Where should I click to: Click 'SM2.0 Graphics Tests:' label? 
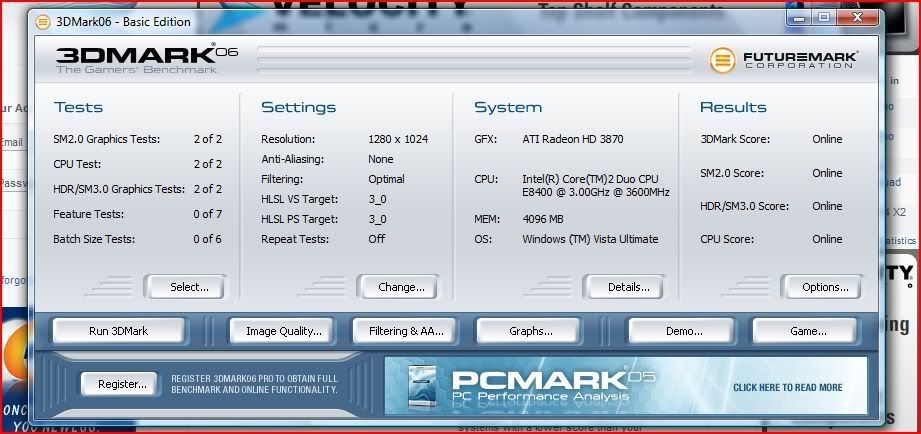tap(106, 139)
